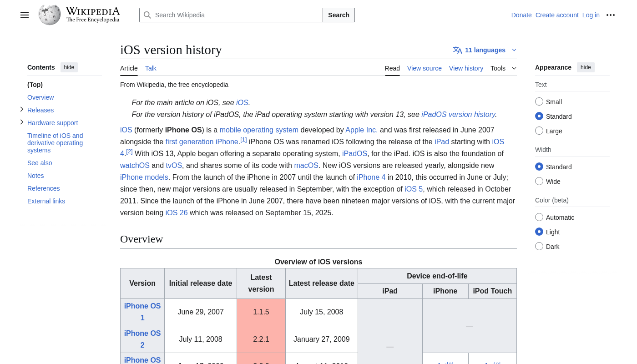Open the View history tab

(x=466, y=68)
